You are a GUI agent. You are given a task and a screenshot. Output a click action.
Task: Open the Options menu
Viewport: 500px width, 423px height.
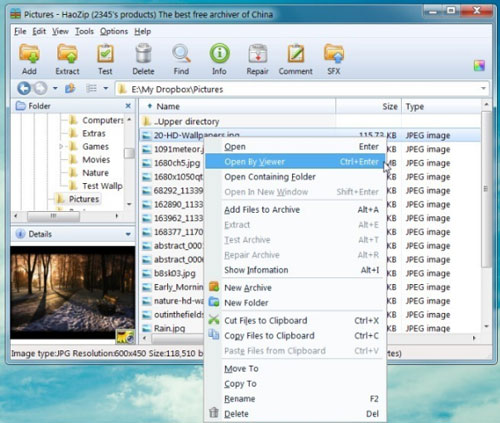point(114,31)
